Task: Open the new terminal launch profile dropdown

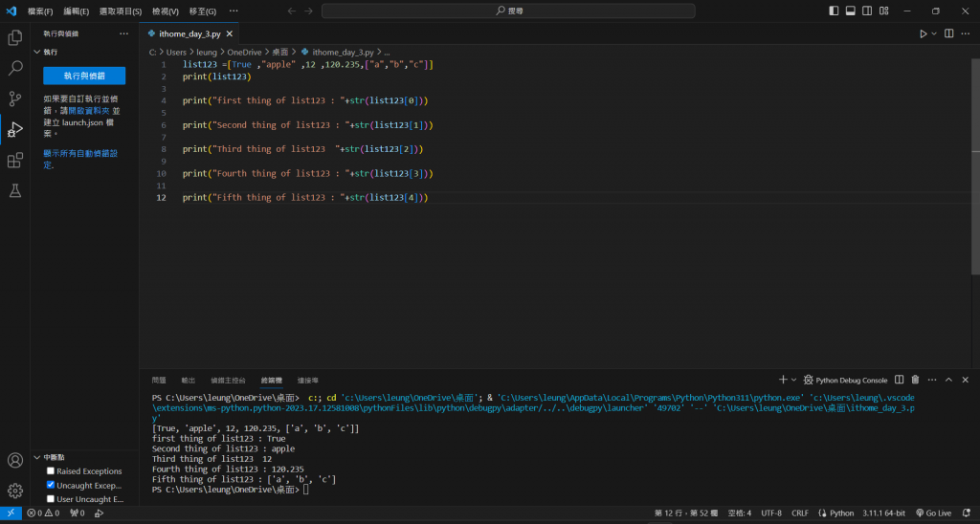Action: [793, 380]
